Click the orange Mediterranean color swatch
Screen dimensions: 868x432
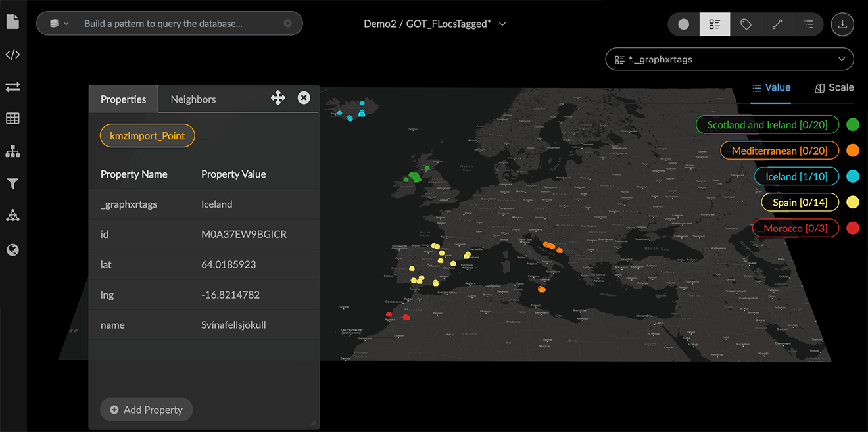point(853,151)
